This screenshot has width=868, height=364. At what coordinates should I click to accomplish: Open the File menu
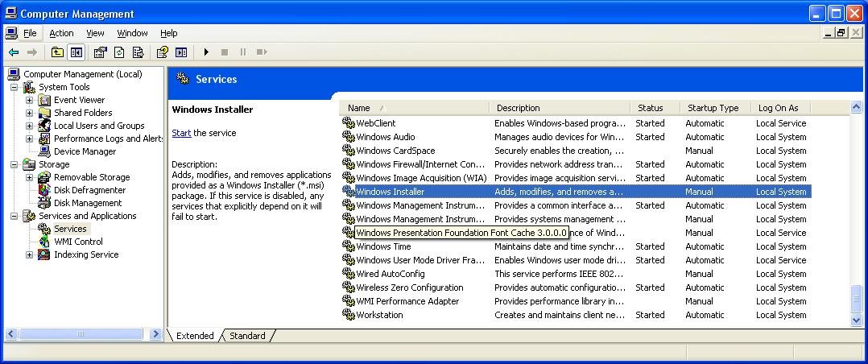(x=30, y=33)
